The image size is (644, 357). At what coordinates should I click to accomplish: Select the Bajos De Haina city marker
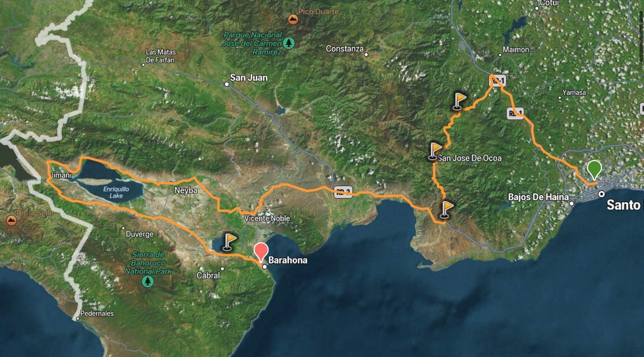pos(572,204)
